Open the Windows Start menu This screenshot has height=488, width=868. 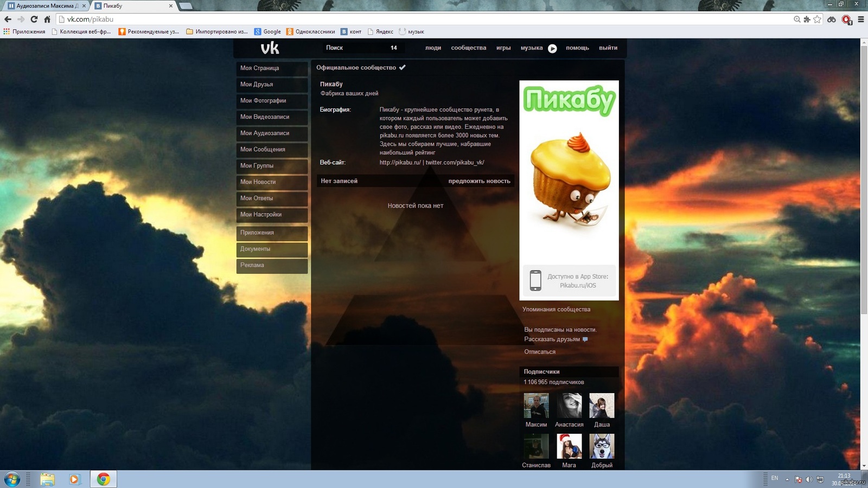[x=12, y=479]
